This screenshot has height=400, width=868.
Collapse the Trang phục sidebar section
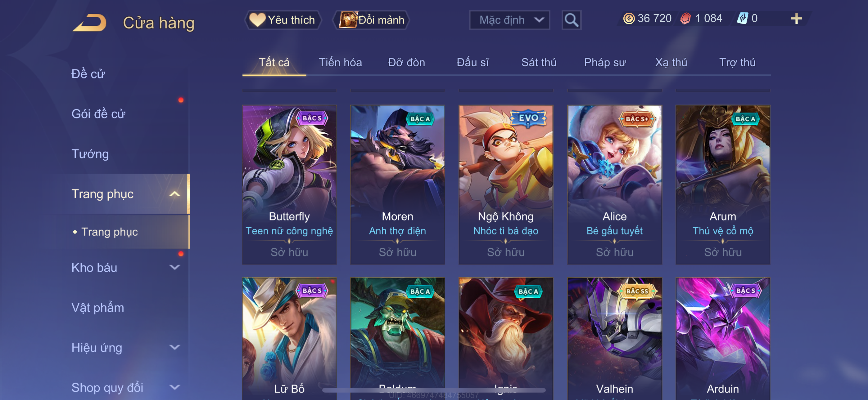coord(174,194)
